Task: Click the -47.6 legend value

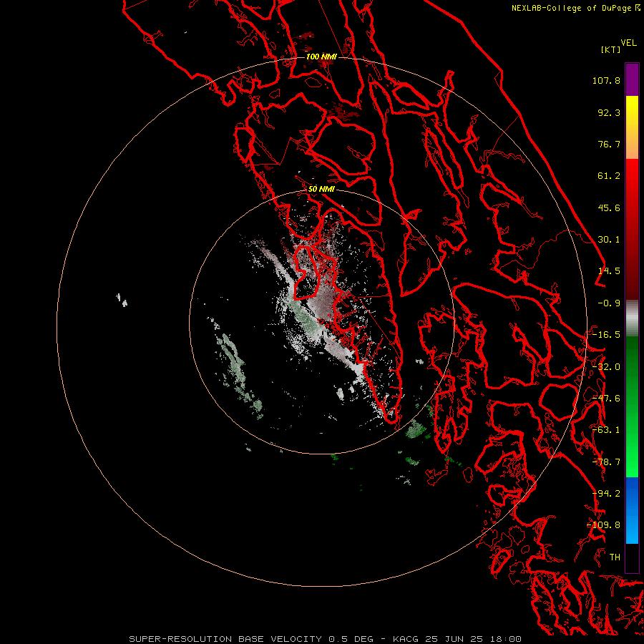Action: coord(606,399)
